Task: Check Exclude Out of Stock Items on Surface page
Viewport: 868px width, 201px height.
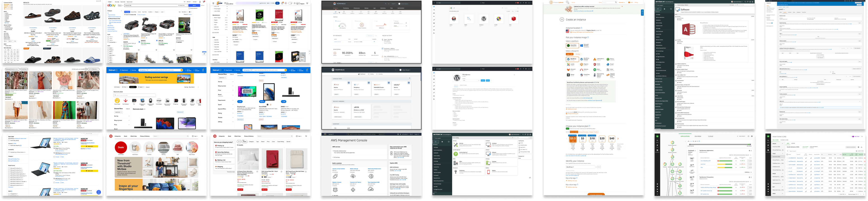Action: (9, 152)
